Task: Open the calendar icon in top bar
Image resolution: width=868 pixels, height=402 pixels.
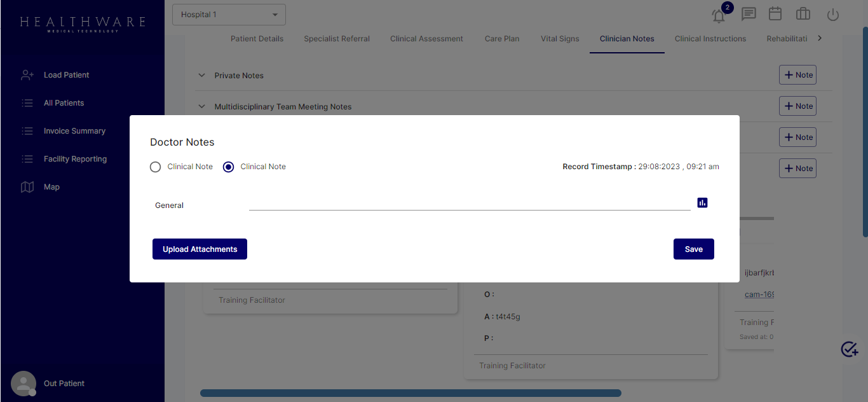Action: click(775, 13)
